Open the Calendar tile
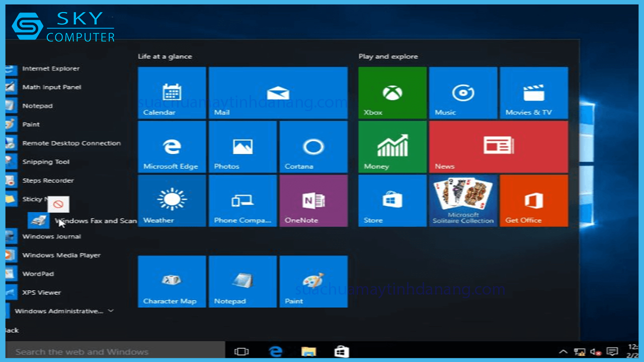Screen dimensions: 644x362 point(172,93)
